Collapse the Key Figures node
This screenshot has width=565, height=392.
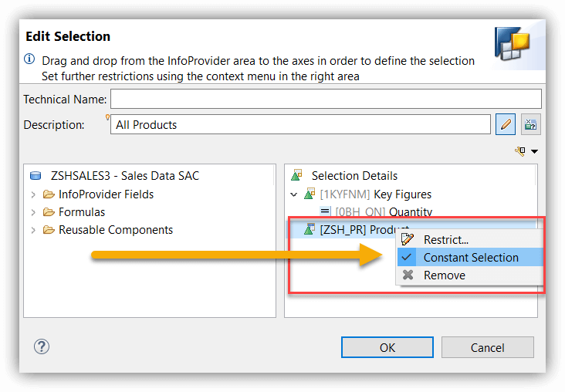(293, 195)
